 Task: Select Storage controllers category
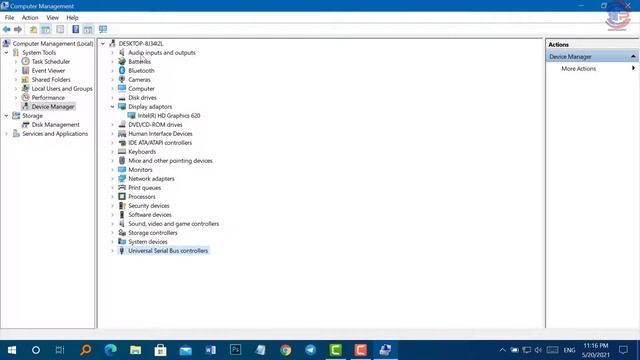tap(153, 232)
